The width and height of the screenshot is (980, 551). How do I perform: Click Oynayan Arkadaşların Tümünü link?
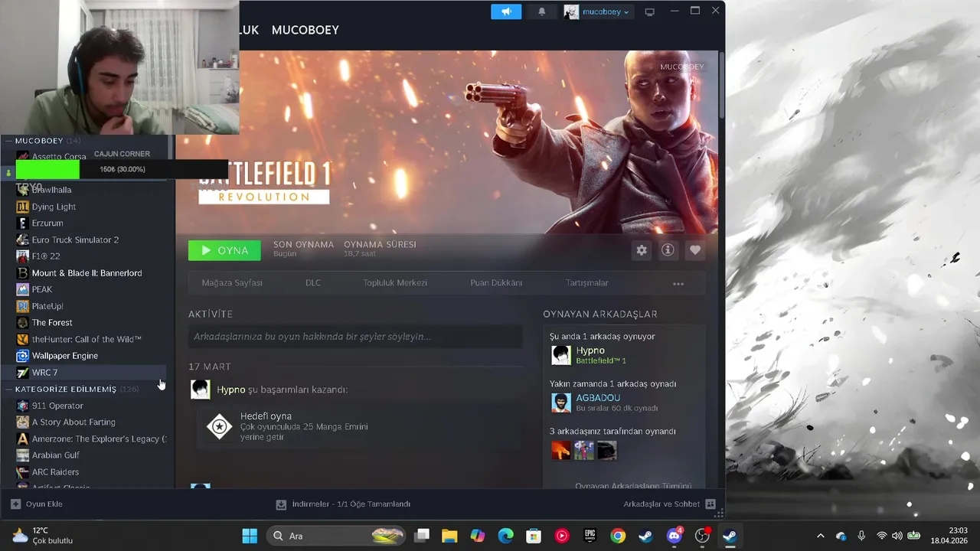click(x=633, y=486)
